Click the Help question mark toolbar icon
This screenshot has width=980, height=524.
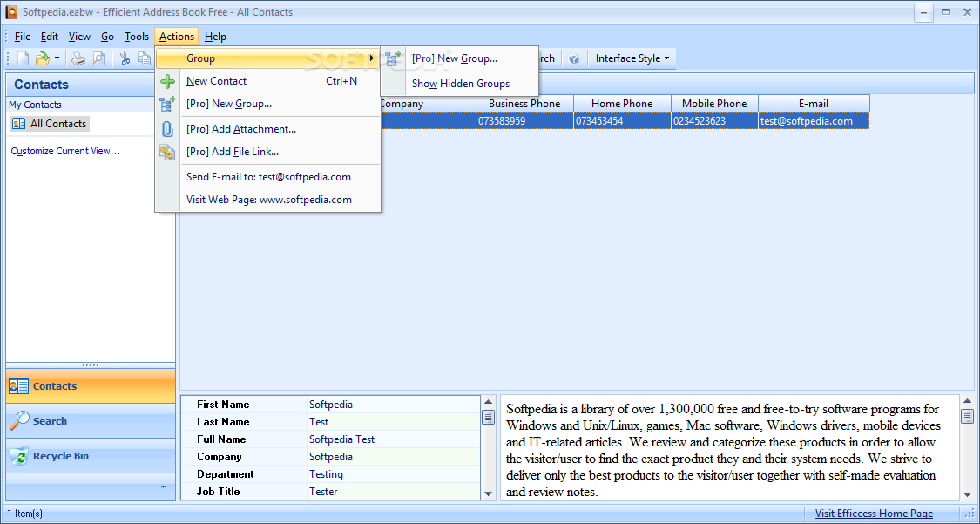point(574,58)
